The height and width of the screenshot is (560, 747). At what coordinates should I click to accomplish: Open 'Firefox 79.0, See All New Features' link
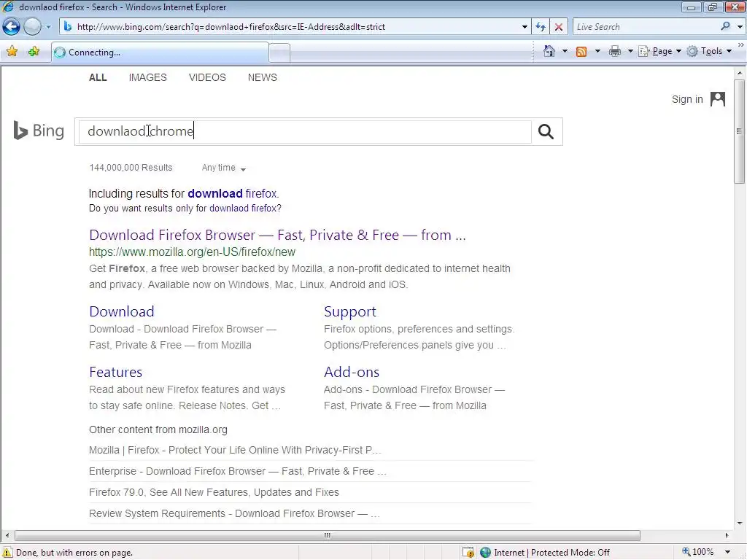tap(214, 492)
